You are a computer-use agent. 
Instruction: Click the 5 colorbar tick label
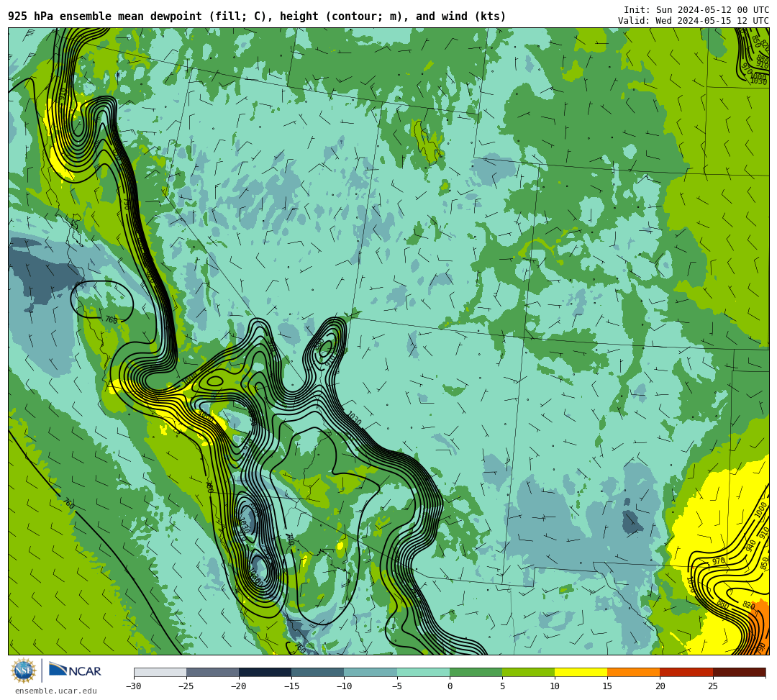pyautogui.click(x=502, y=686)
